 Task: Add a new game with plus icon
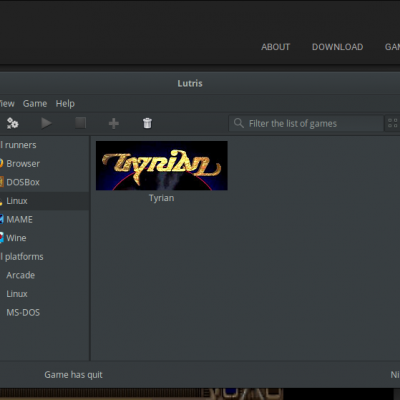click(114, 123)
